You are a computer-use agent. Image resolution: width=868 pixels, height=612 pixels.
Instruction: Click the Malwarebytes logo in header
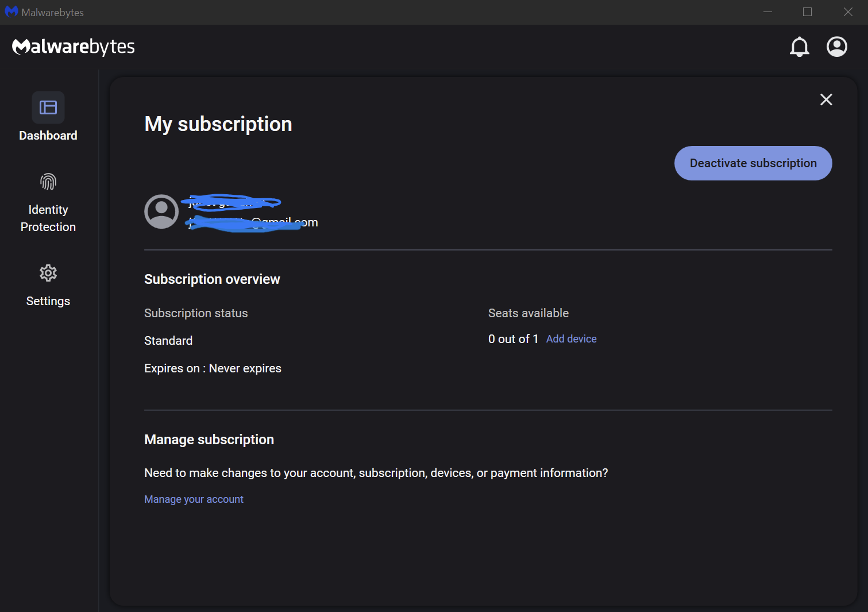click(x=74, y=47)
